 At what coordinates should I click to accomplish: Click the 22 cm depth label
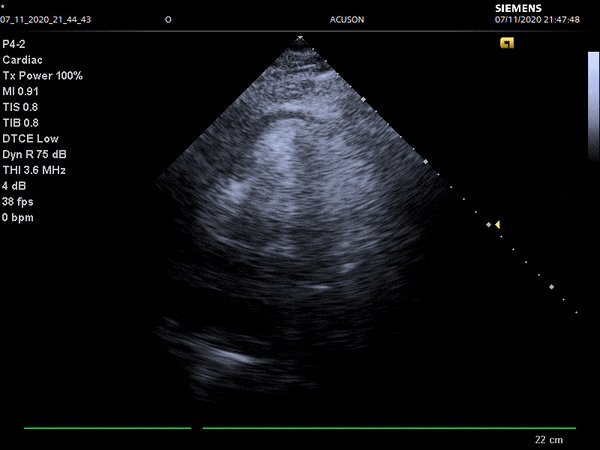point(549,440)
